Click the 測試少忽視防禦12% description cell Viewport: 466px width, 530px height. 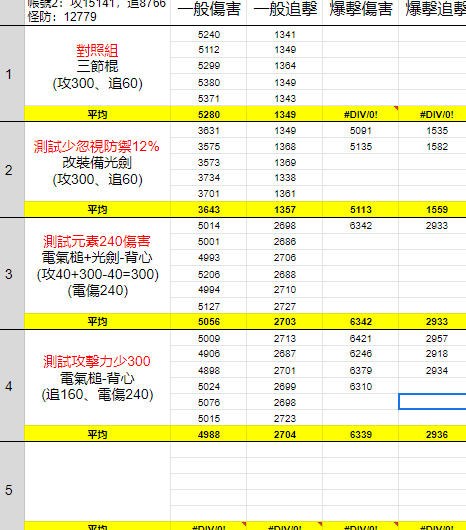(97, 162)
